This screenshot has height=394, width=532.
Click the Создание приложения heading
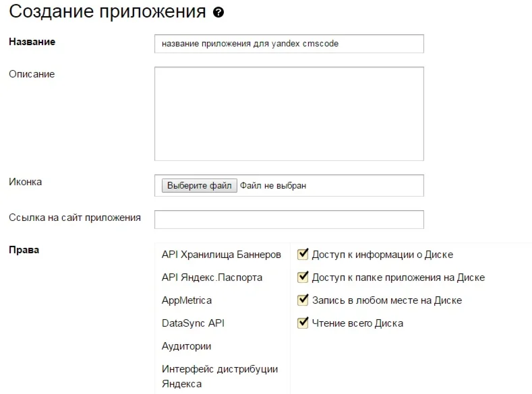pyautogui.click(x=107, y=12)
